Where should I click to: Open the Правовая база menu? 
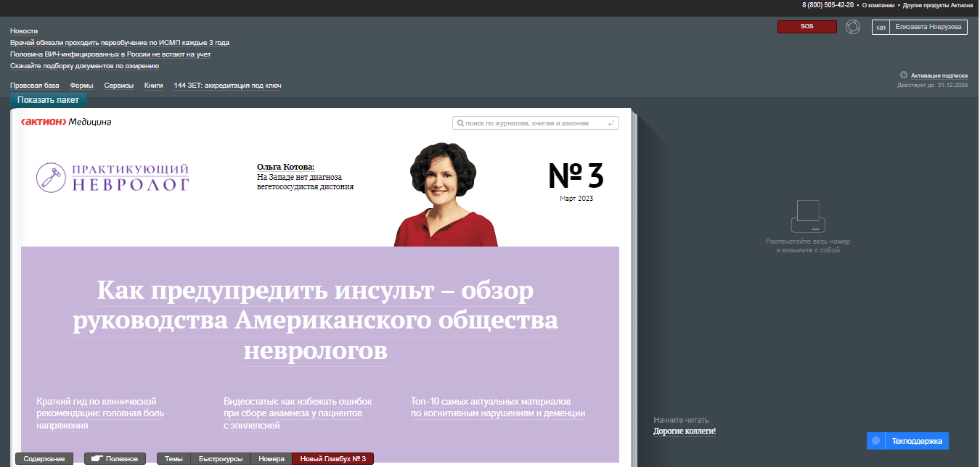point(35,86)
